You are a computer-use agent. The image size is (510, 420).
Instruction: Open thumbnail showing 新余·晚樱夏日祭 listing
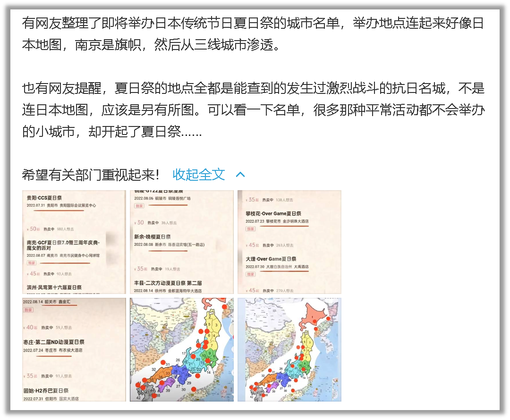pyautogui.click(x=181, y=242)
